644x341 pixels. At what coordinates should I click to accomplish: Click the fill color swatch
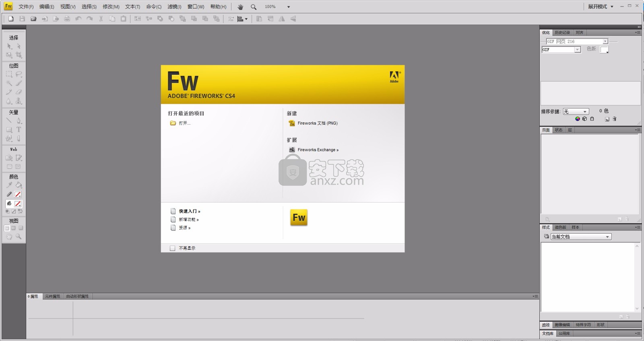[18, 203]
